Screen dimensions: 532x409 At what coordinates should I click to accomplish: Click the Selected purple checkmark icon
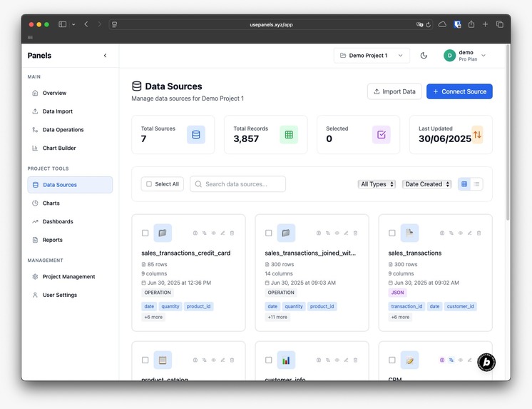click(x=382, y=134)
